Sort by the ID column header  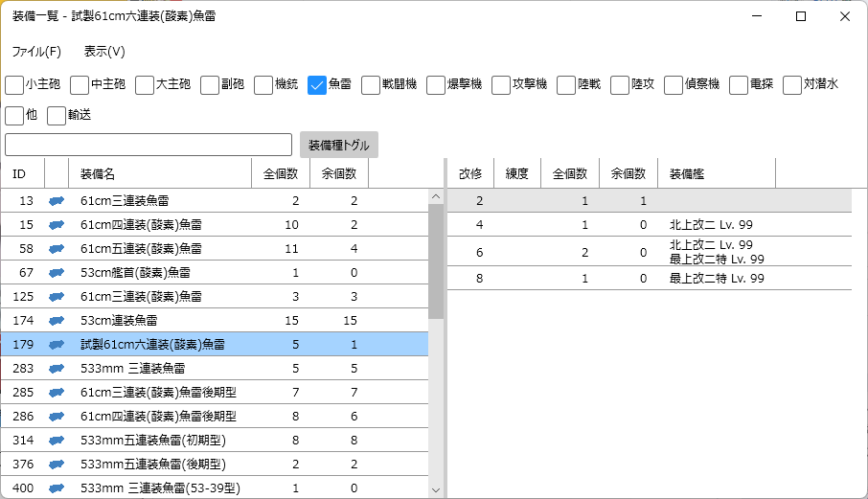point(22,173)
